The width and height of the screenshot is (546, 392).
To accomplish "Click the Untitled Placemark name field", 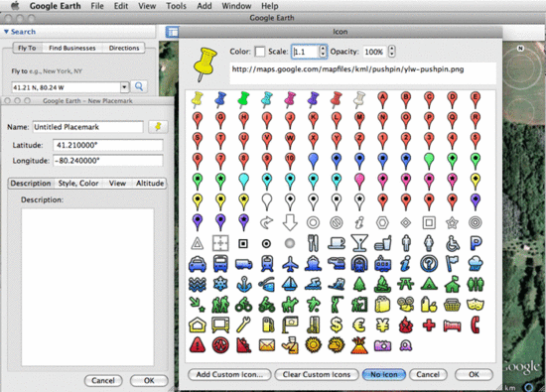I will pyautogui.click(x=87, y=127).
